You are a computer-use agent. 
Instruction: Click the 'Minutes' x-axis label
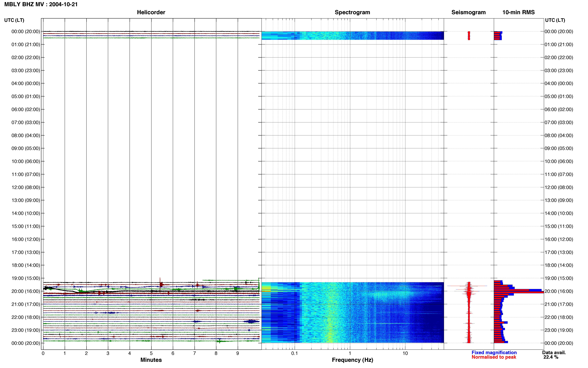click(x=151, y=360)
